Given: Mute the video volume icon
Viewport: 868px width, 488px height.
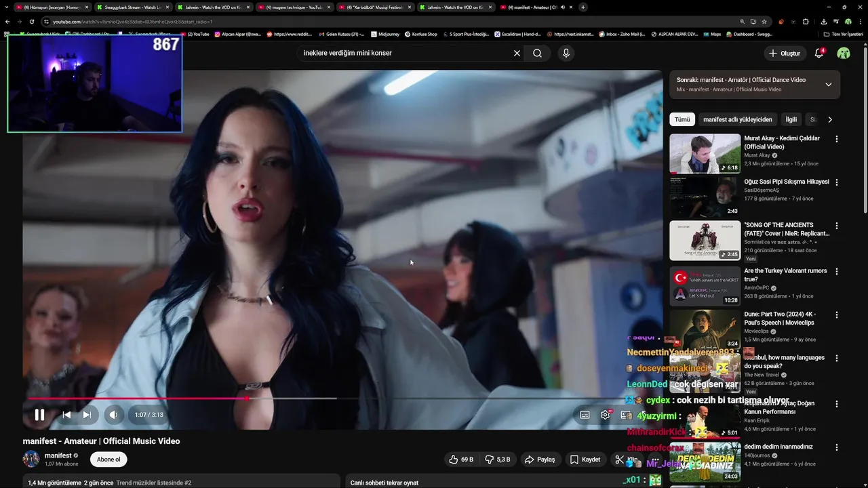Looking at the screenshot, I should (113, 415).
